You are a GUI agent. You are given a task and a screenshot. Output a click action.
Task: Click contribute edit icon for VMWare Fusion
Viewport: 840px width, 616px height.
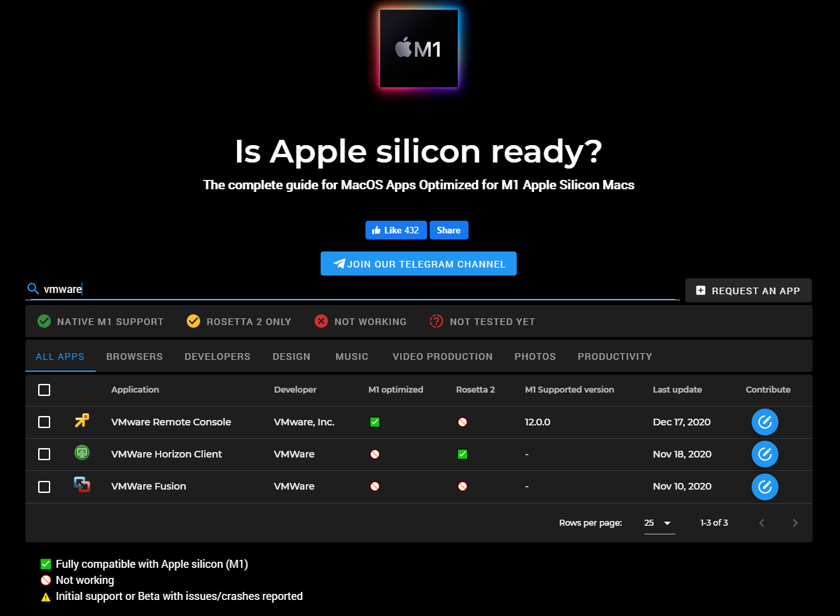pyautogui.click(x=765, y=486)
